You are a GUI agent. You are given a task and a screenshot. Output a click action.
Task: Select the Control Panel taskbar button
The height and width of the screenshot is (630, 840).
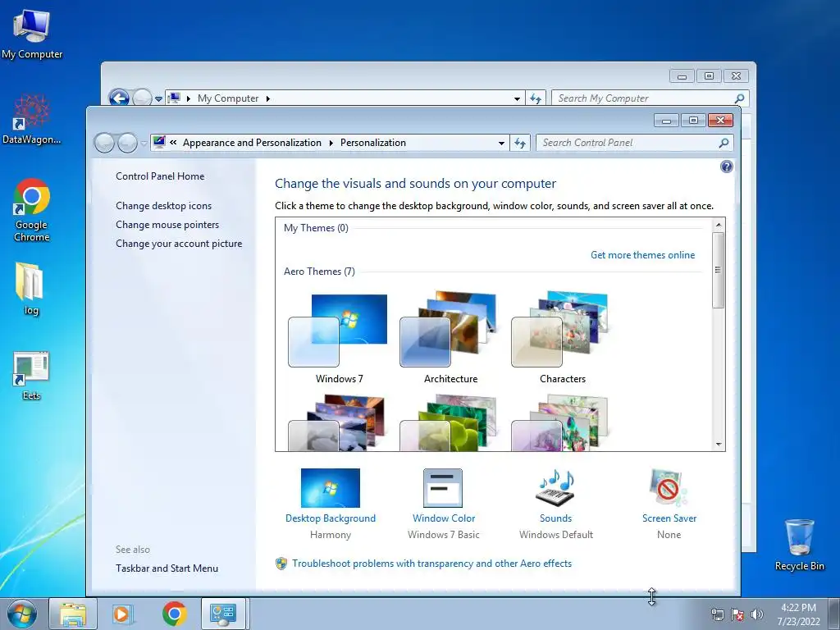223,614
